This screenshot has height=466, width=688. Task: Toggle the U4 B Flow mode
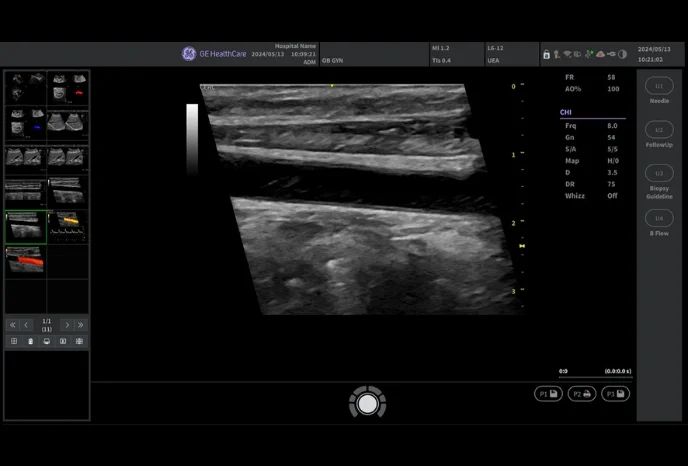(x=658, y=222)
